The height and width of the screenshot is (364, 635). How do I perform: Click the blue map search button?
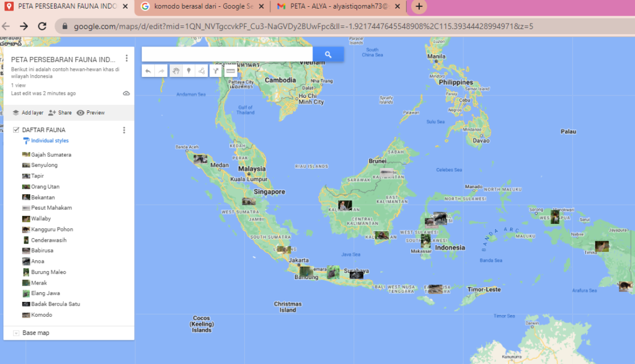click(328, 55)
